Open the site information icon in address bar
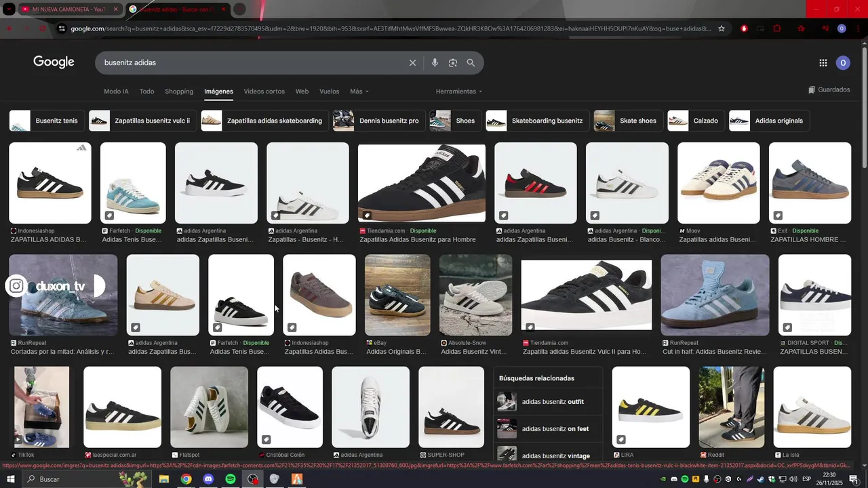 coord(62,28)
